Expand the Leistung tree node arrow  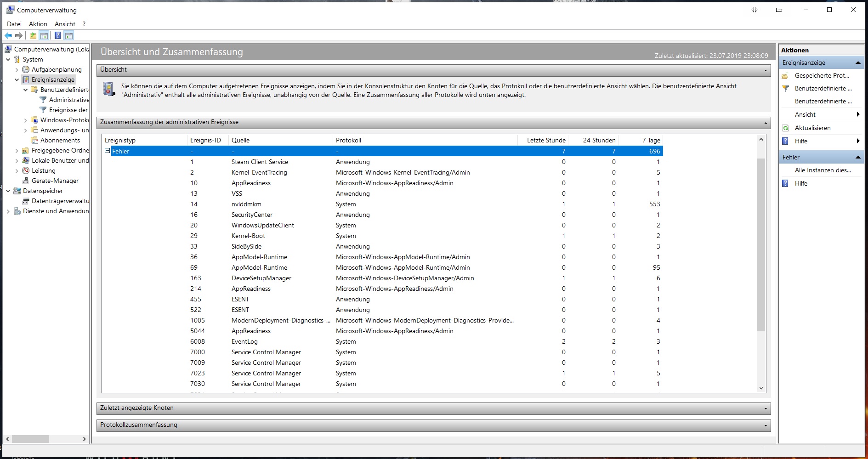point(17,171)
